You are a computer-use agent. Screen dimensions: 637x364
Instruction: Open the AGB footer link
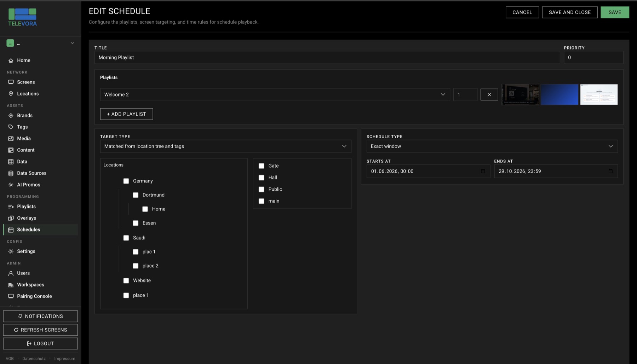tap(10, 359)
